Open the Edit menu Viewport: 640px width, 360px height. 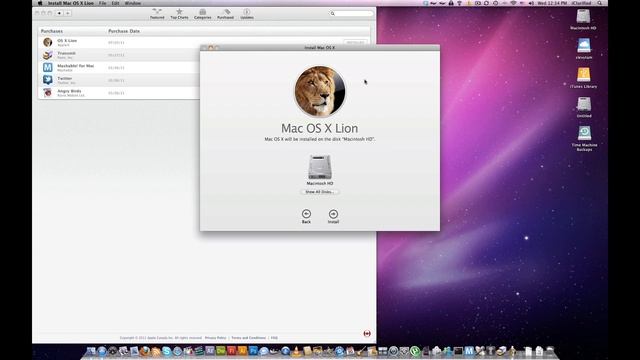(116, 3)
